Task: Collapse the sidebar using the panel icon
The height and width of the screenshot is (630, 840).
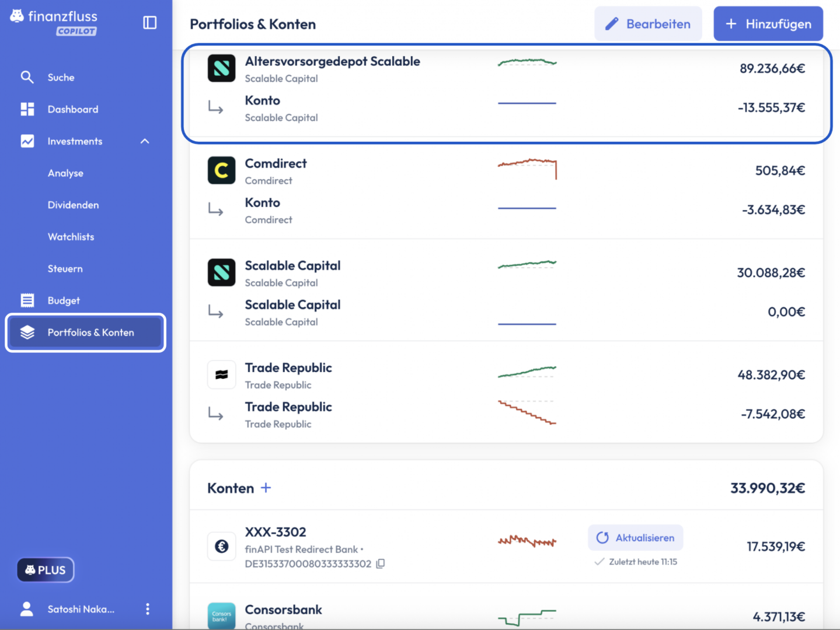Action: point(150,23)
